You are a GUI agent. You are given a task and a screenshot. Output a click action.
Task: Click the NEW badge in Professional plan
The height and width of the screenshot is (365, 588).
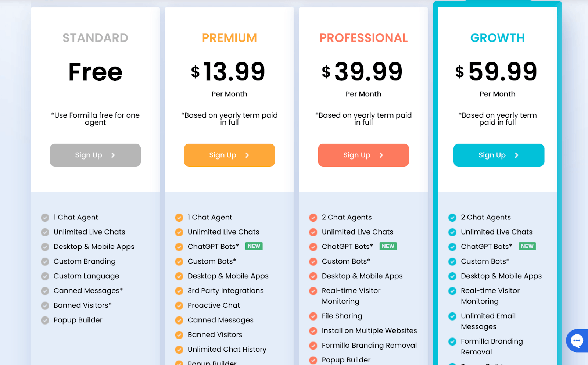point(388,246)
